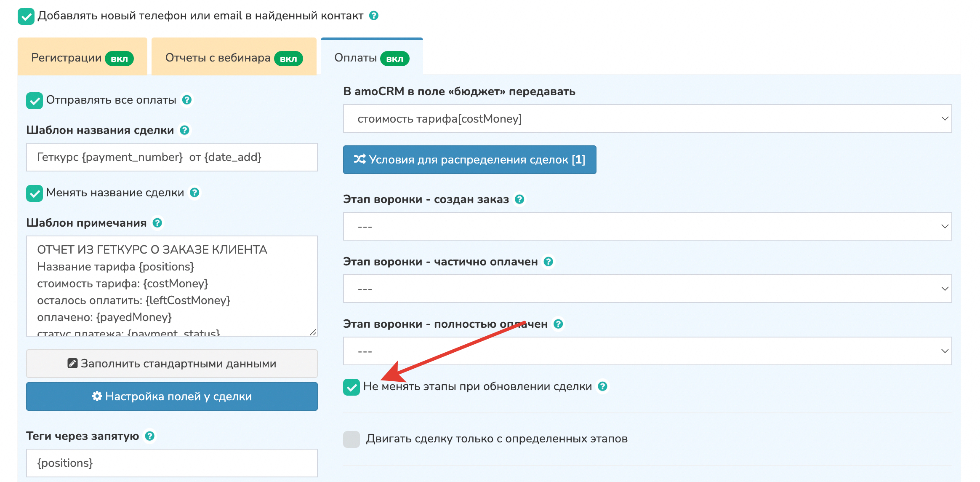Image resolution: width=980 pixels, height=482 pixels.
Task: Show help for 'Этап воронки - создан заказ'
Action: point(520,199)
